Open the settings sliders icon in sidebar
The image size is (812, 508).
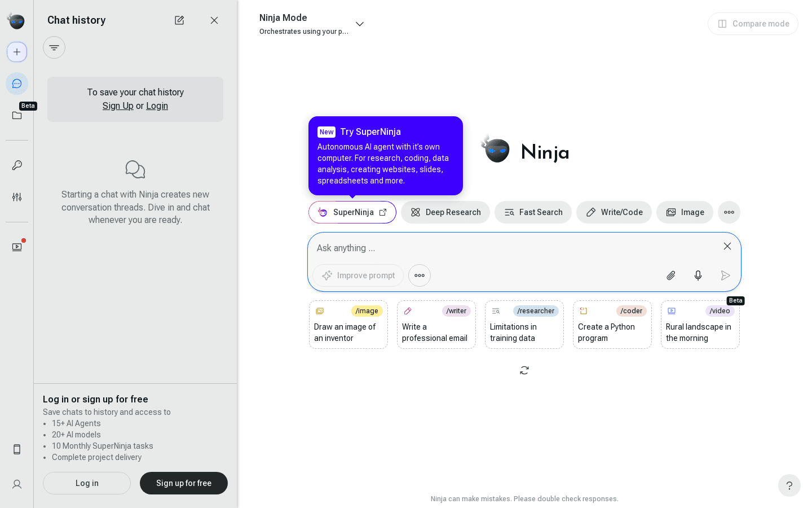click(x=17, y=197)
